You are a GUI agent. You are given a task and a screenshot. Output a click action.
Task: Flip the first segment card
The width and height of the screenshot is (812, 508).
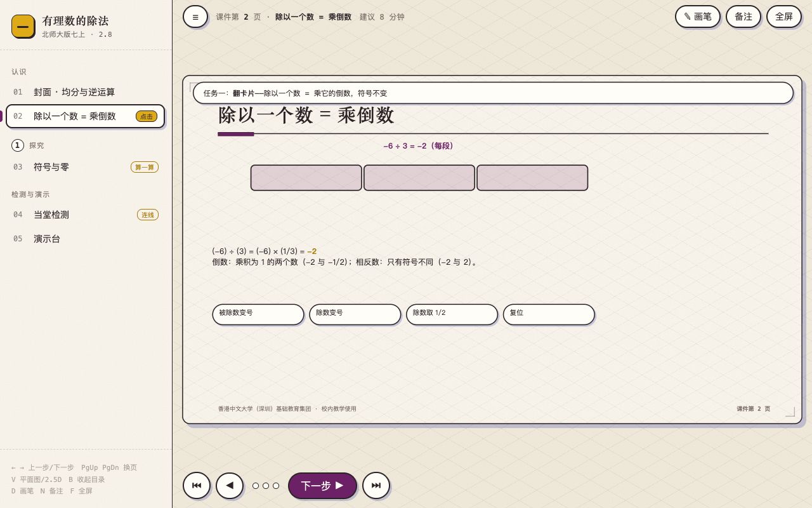306,178
